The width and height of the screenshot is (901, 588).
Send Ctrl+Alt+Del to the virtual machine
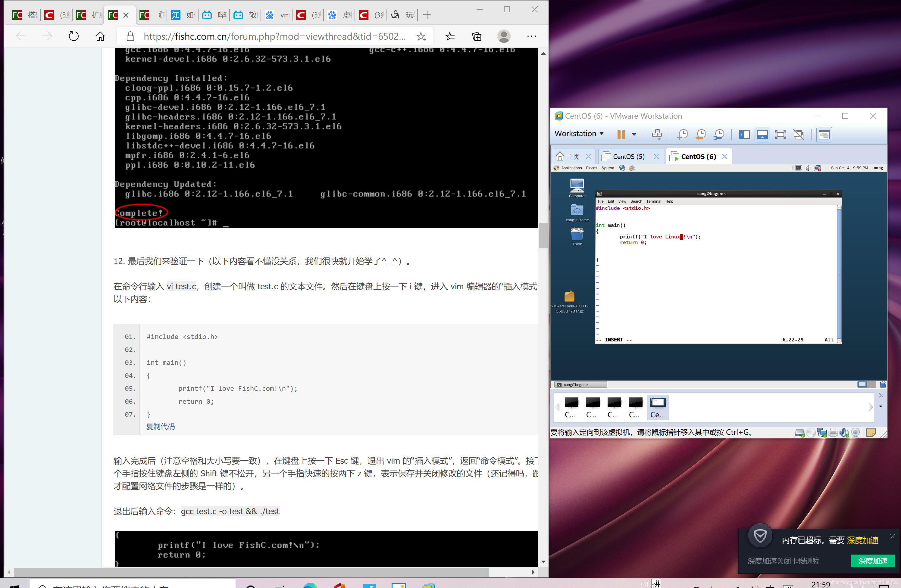pyautogui.click(x=657, y=134)
